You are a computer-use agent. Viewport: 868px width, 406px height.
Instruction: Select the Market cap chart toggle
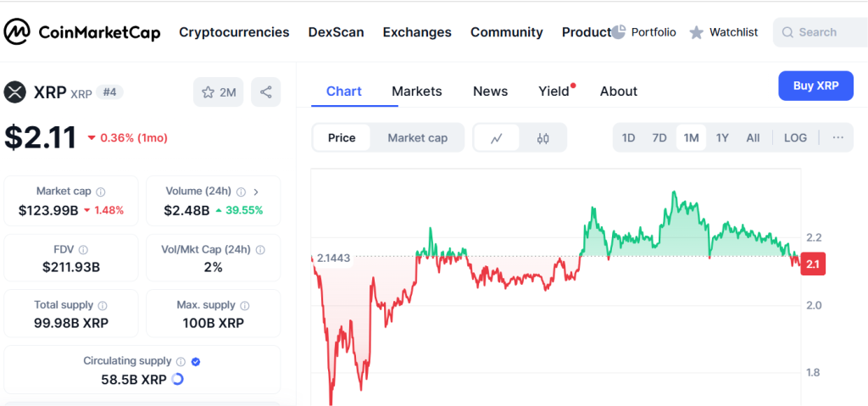[417, 138]
